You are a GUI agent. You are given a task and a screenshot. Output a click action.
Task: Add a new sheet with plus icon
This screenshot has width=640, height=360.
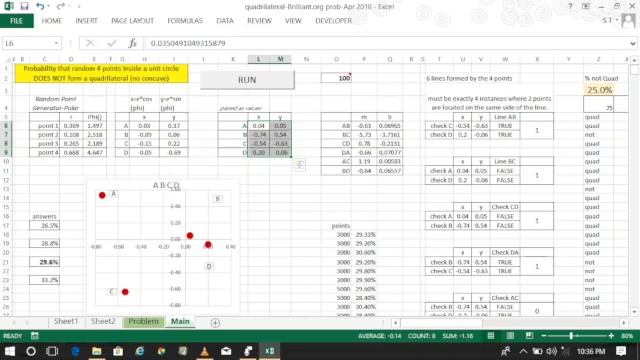(x=215, y=323)
